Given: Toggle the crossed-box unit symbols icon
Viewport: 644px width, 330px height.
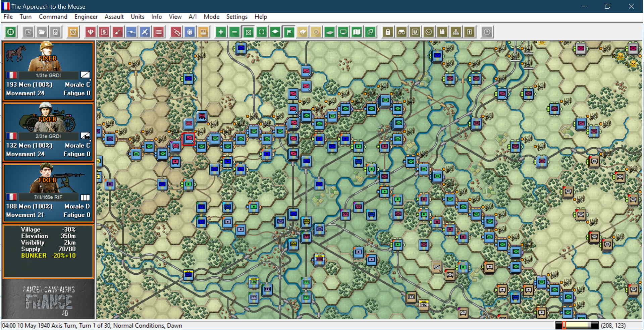Looking at the screenshot, I should coord(248,32).
